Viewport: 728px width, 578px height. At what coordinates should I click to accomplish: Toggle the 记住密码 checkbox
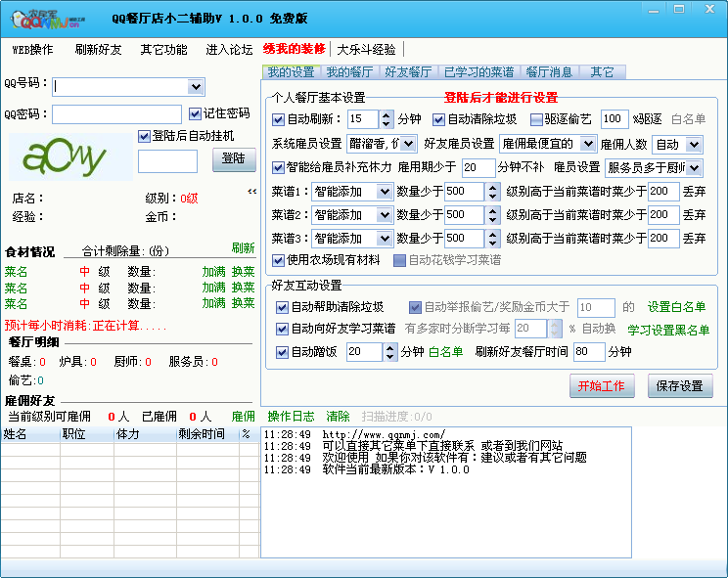click(x=196, y=113)
